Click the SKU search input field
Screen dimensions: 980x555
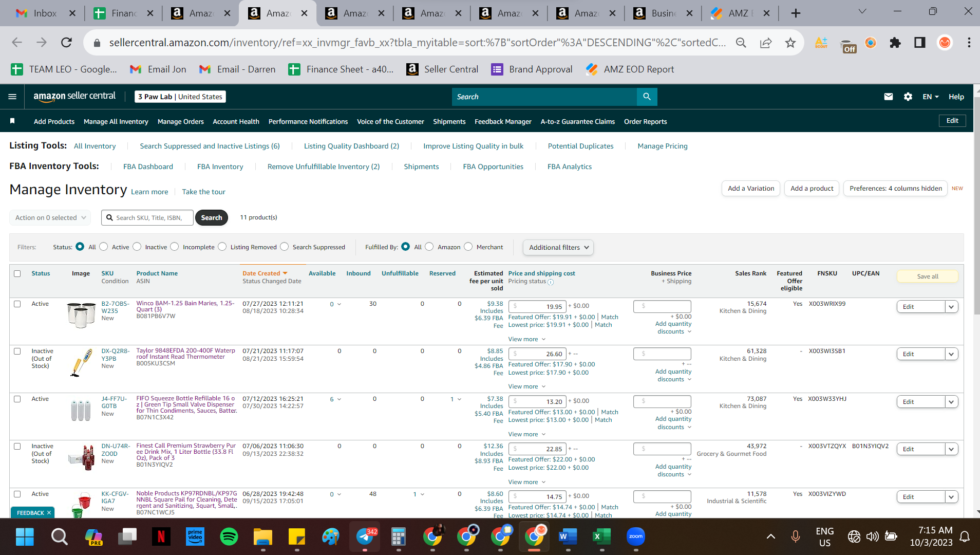coord(147,217)
